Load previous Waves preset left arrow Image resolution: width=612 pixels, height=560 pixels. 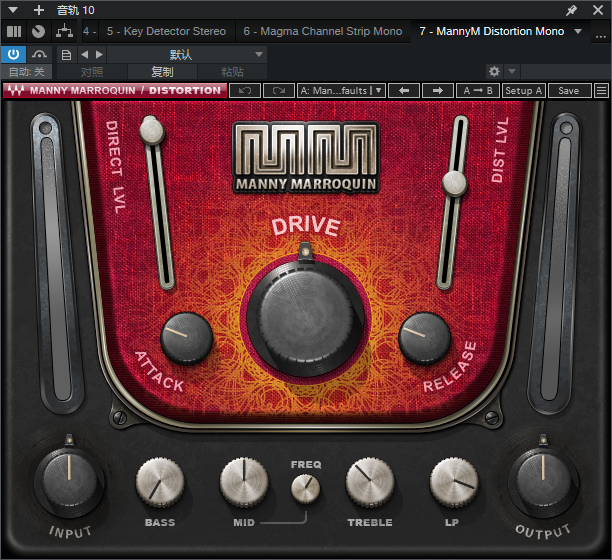pyautogui.click(x=404, y=91)
